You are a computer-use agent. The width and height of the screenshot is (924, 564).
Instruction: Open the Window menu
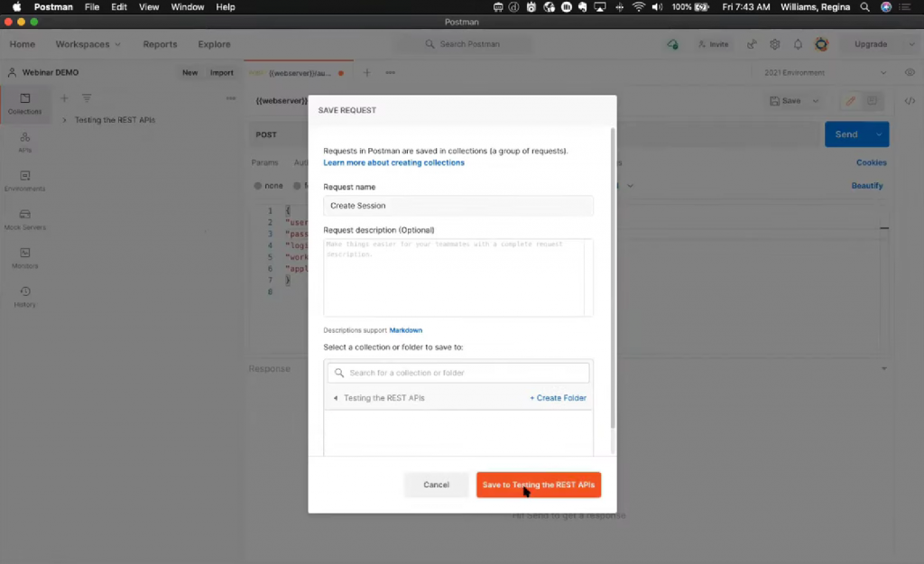tap(188, 7)
